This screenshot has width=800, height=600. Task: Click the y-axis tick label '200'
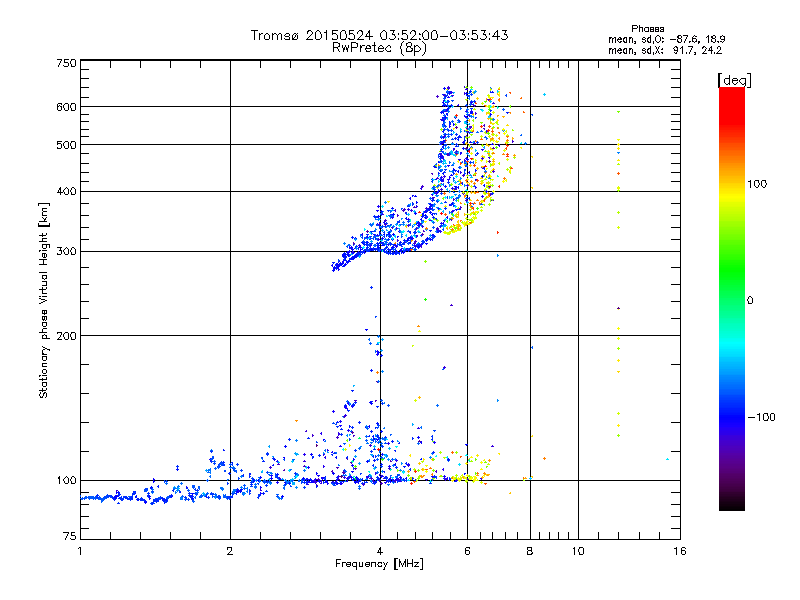click(x=66, y=336)
